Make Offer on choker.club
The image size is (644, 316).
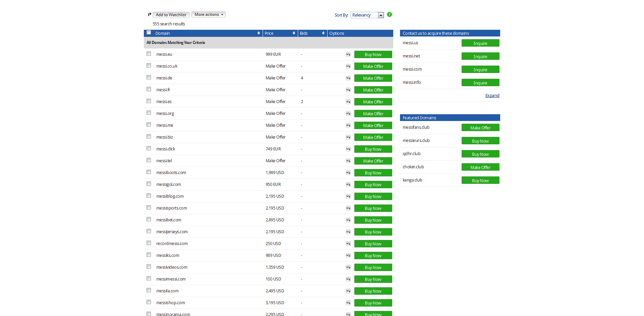[x=480, y=167]
